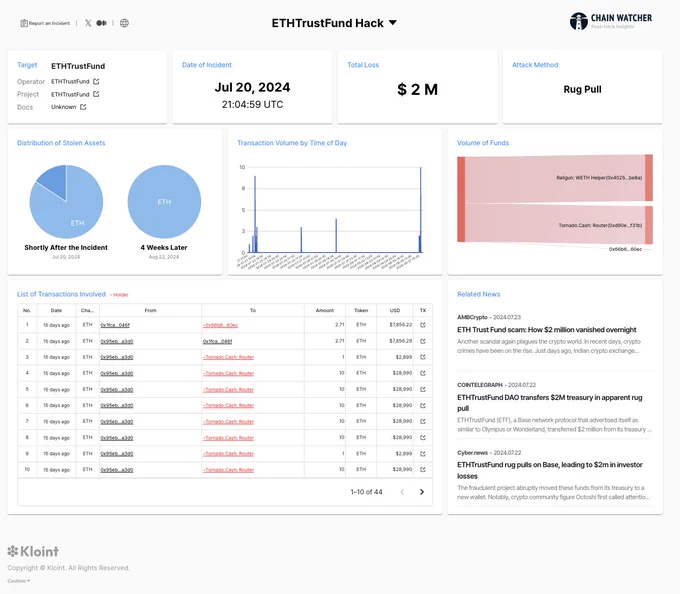Click the tallest bar at right of volume chart
Image resolution: width=680 pixels, height=594 pixels.
coord(420,210)
